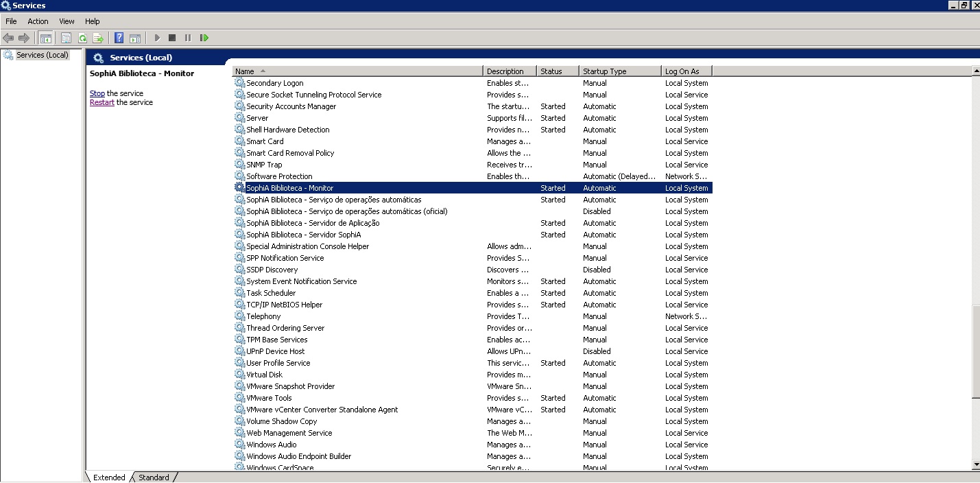Open the Help menu
This screenshot has height=483, width=980.
coord(93,21)
